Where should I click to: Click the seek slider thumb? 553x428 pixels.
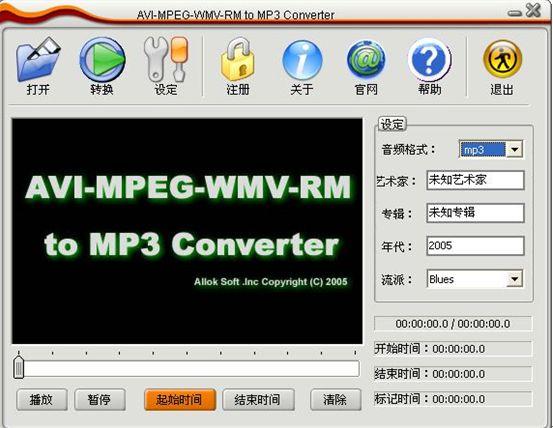[19, 367]
